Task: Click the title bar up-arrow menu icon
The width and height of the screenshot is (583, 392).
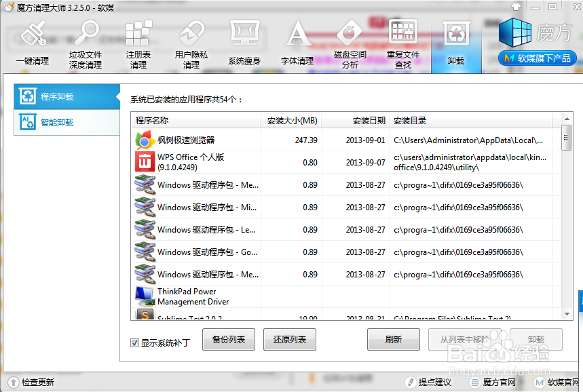Action: point(516,7)
